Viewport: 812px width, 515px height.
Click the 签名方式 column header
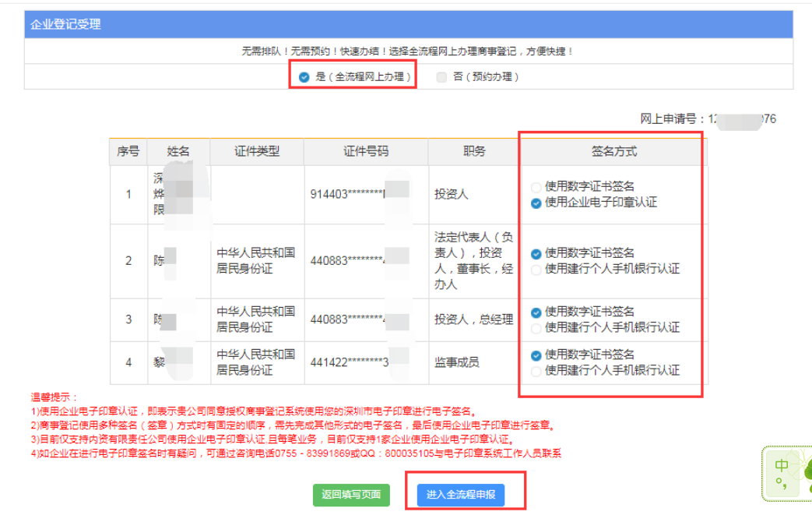(613, 152)
